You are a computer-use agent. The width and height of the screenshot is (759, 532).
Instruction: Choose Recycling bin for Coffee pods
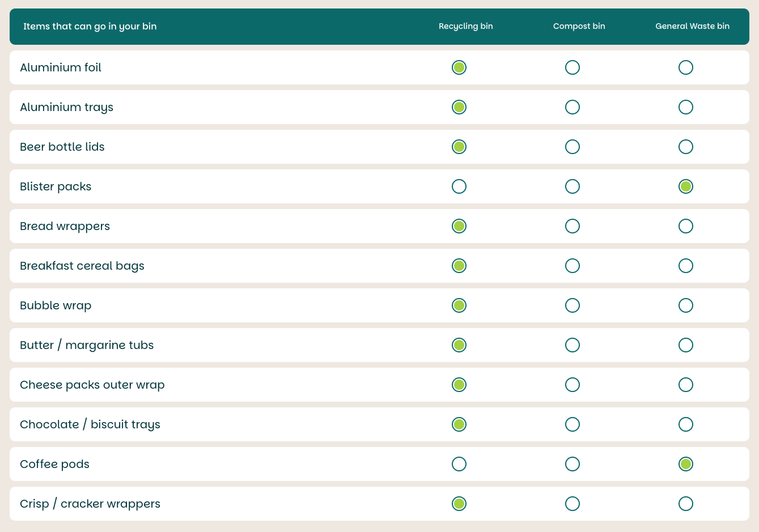459,464
